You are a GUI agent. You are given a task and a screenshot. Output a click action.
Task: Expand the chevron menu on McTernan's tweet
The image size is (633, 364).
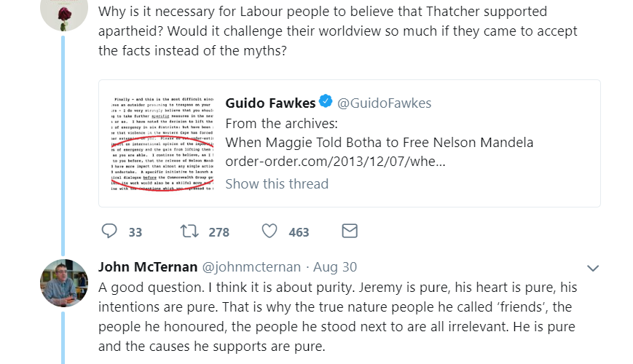point(593,268)
